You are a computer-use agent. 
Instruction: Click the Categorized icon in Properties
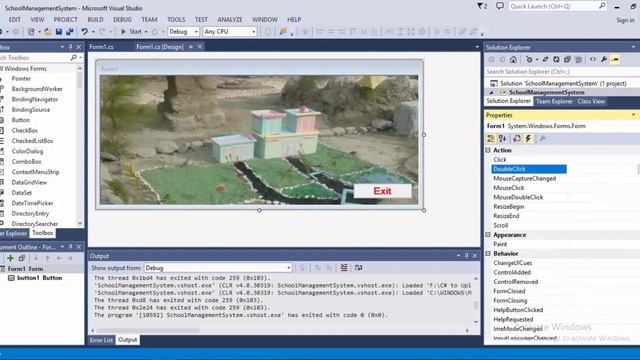point(491,139)
